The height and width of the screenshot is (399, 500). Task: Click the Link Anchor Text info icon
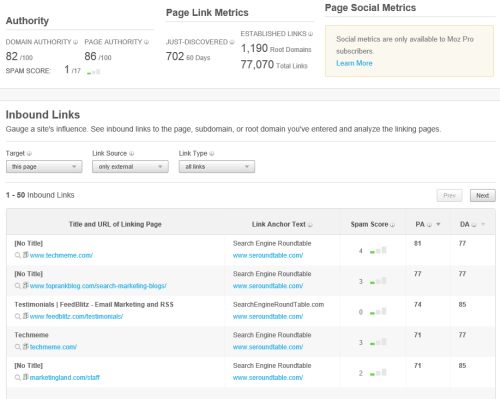click(x=310, y=225)
